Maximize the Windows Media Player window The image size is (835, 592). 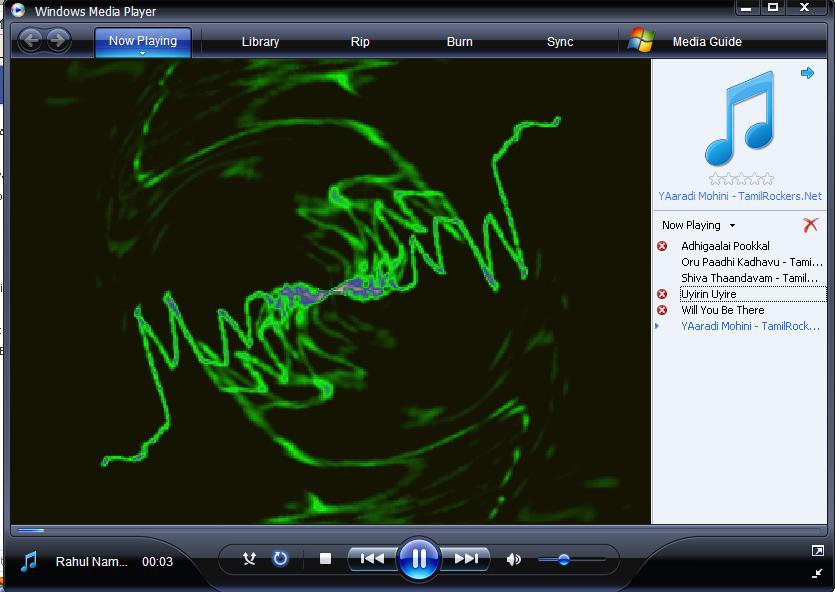773,7
